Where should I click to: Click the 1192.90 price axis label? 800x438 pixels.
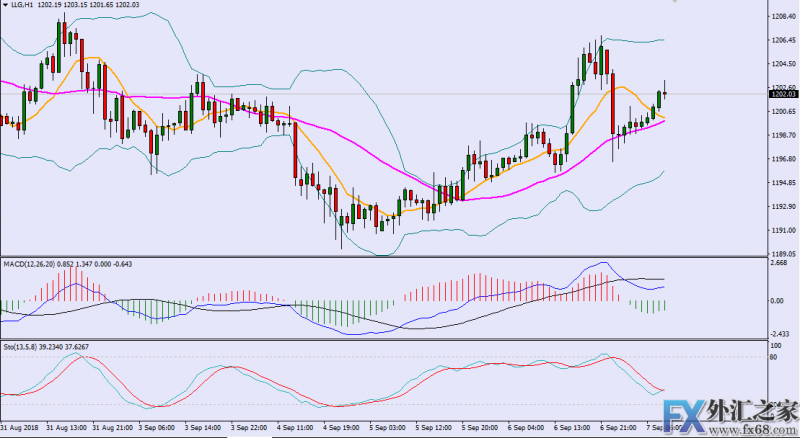(x=782, y=207)
